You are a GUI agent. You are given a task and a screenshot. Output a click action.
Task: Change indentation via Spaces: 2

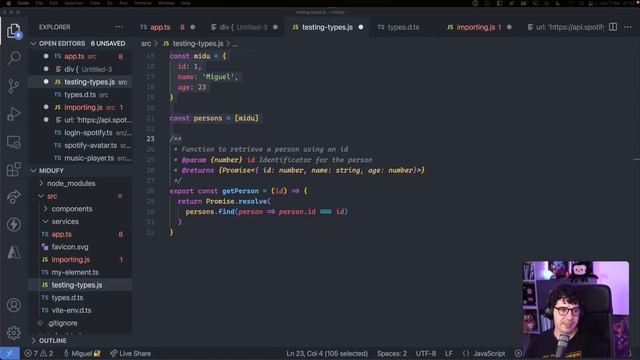click(392, 353)
